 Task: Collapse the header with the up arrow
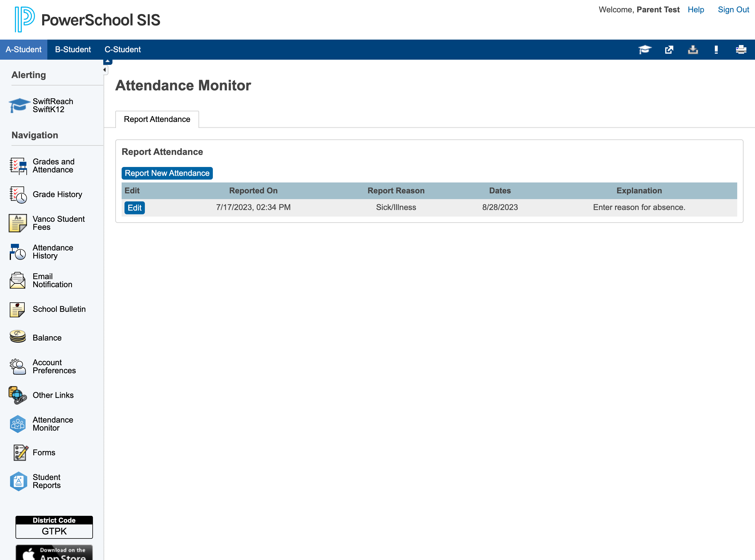click(x=107, y=62)
